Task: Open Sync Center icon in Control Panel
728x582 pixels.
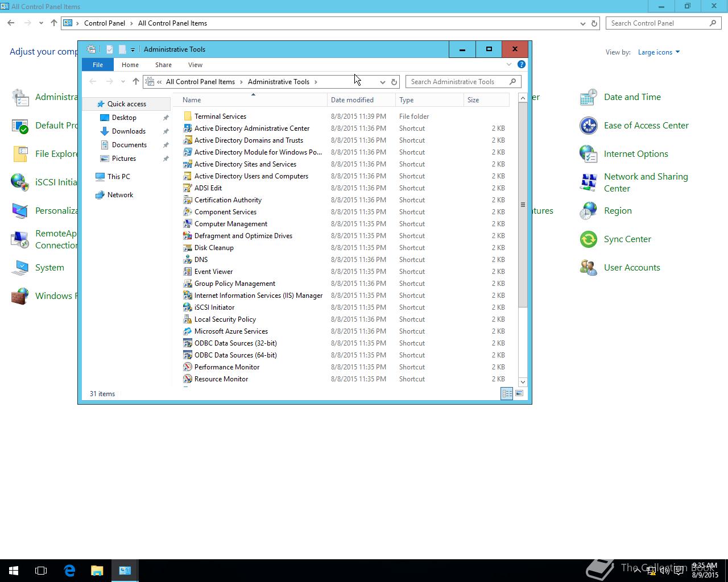Action: [588, 239]
